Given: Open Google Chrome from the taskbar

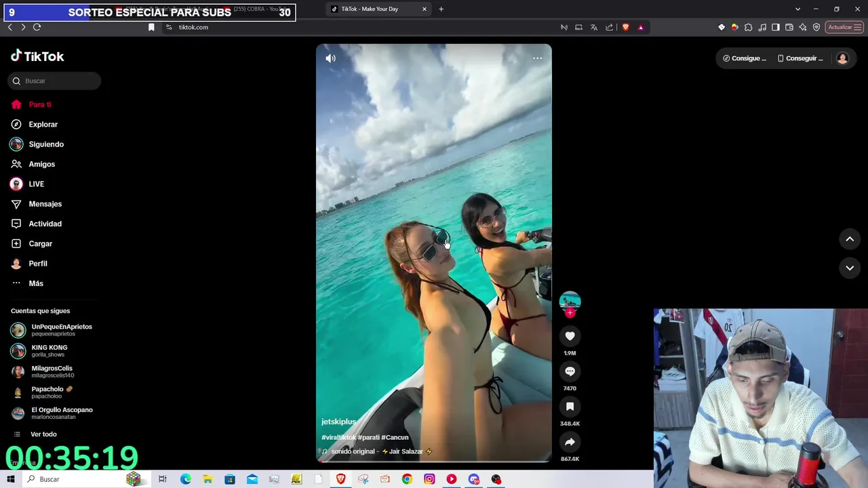Looking at the screenshot, I should pos(407,479).
